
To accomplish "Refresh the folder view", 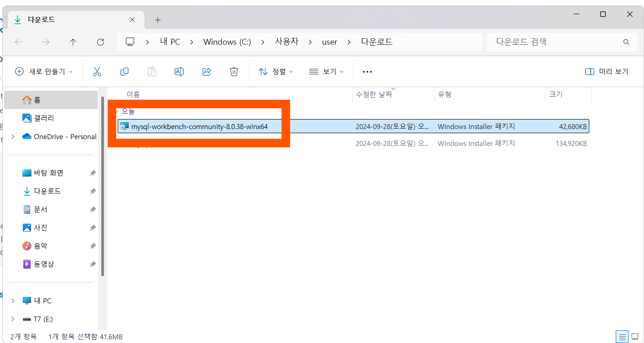I will (101, 42).
